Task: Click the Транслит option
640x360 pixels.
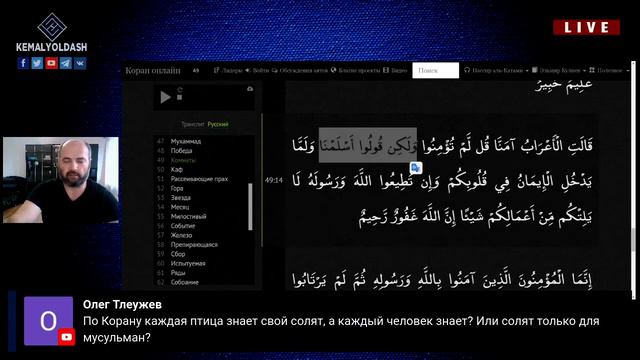Action: tap(193, 124)
